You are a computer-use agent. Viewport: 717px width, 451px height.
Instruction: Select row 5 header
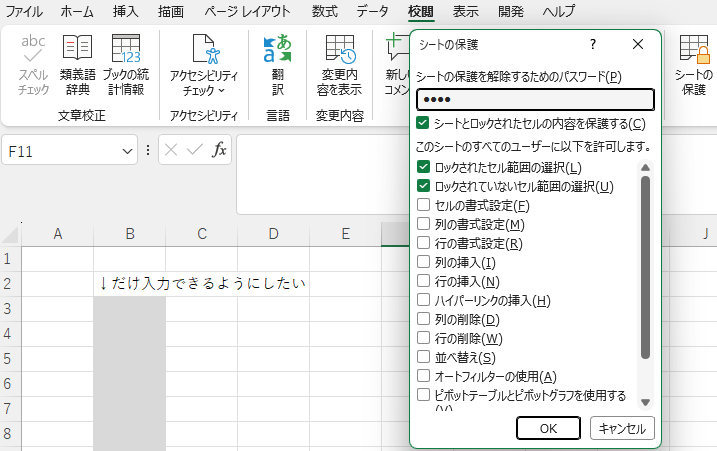pos(10,359)
